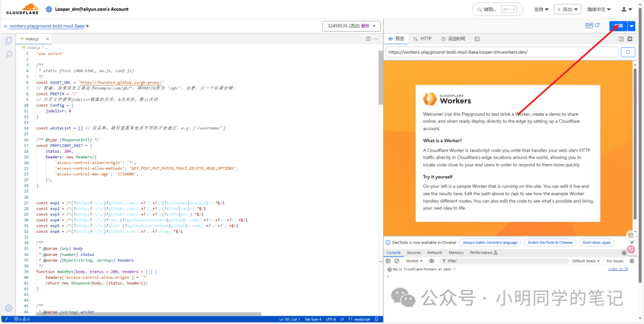644x324 pixels.
Task: Select the Memory DevTools tab
Action: 456,253
